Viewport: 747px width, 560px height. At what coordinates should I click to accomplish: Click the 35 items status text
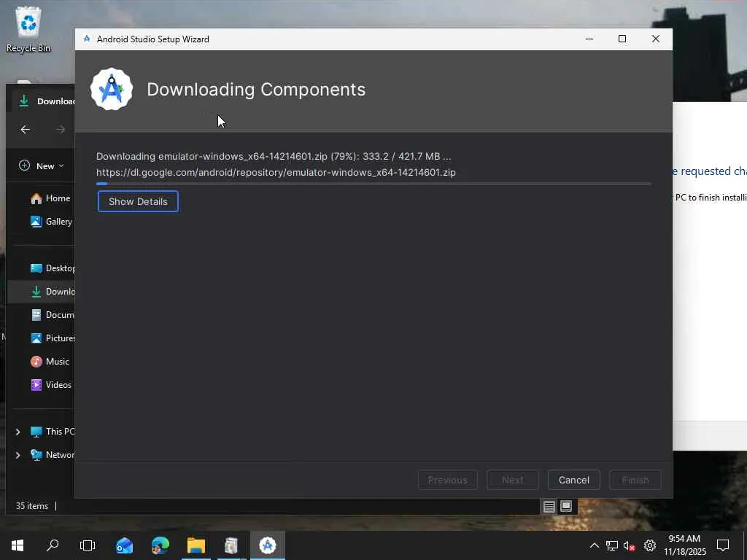(x=32, y=506)
